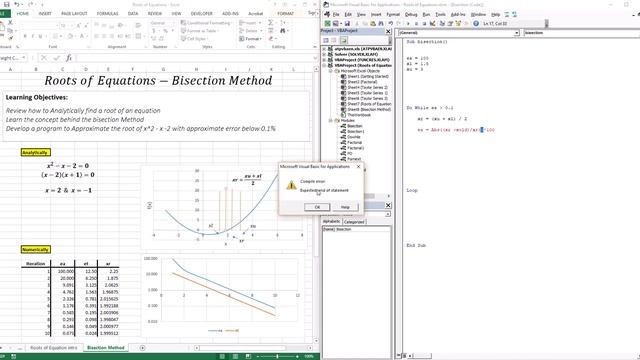Collapse the Microsoft Excel Objects folder
Viewport: 640px width, 360px height.
click(331, 71)
